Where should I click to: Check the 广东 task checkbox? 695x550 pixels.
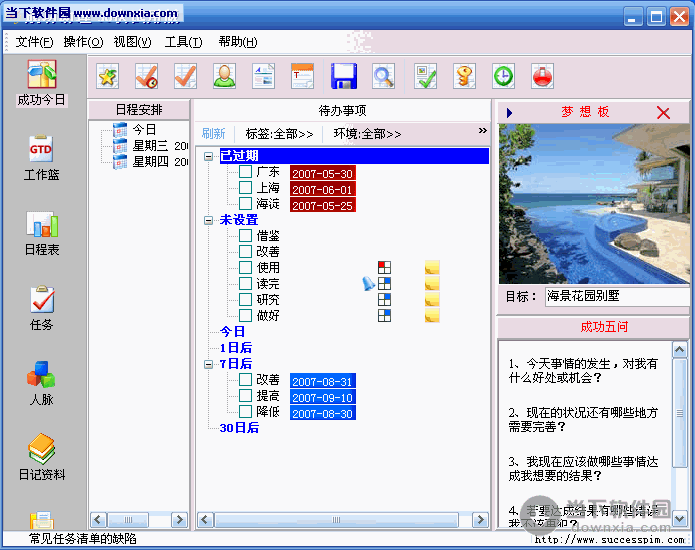pyautogui.click(x=246, y=172)
